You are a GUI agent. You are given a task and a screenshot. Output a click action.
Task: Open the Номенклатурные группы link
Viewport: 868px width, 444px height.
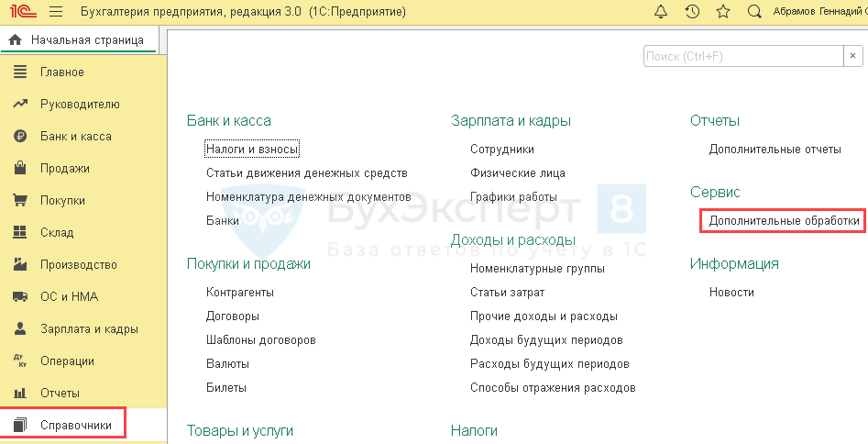click(537, 269)
